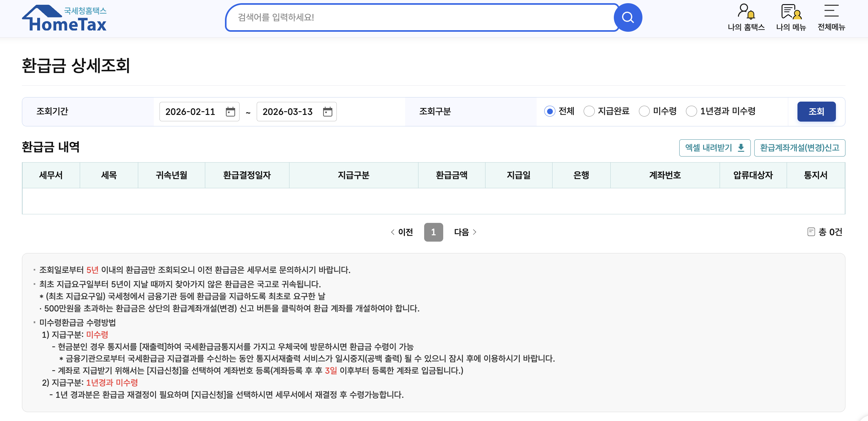The height and width of the screenshot is (421, 868).
Task: Click the 총 0건 document icon
Action: coord(811,232)
